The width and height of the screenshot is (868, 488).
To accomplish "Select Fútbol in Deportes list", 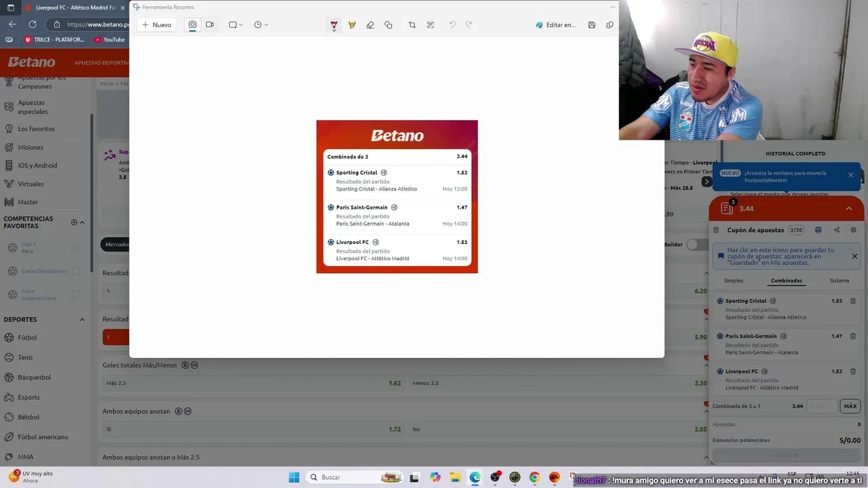I will 27,338.
